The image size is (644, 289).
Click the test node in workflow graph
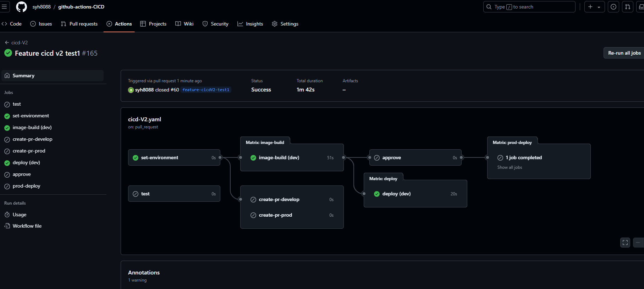coord(174,194)
